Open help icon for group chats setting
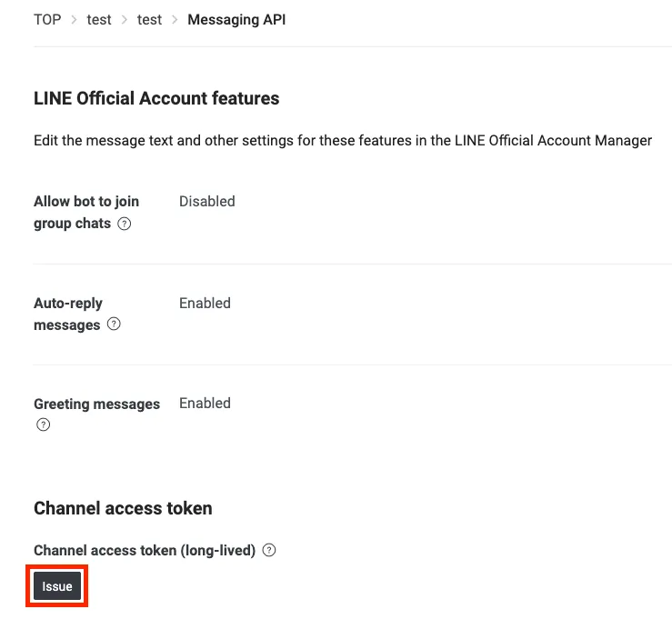Viewport: 672px width, 629px height. point(125,224)
